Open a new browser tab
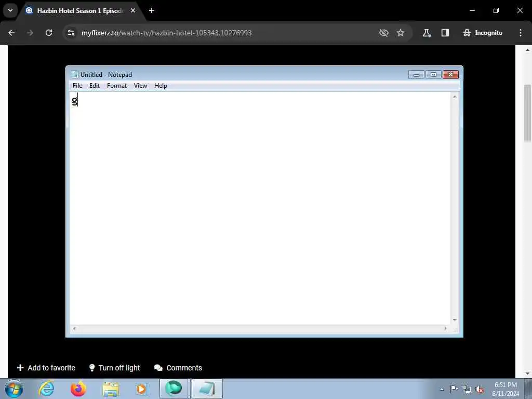 click(x=152, y=10)
